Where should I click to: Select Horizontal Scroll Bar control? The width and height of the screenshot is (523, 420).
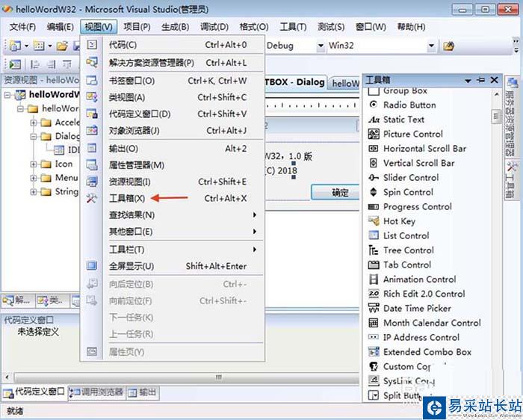pyautogui.click(x=417, y=149)
